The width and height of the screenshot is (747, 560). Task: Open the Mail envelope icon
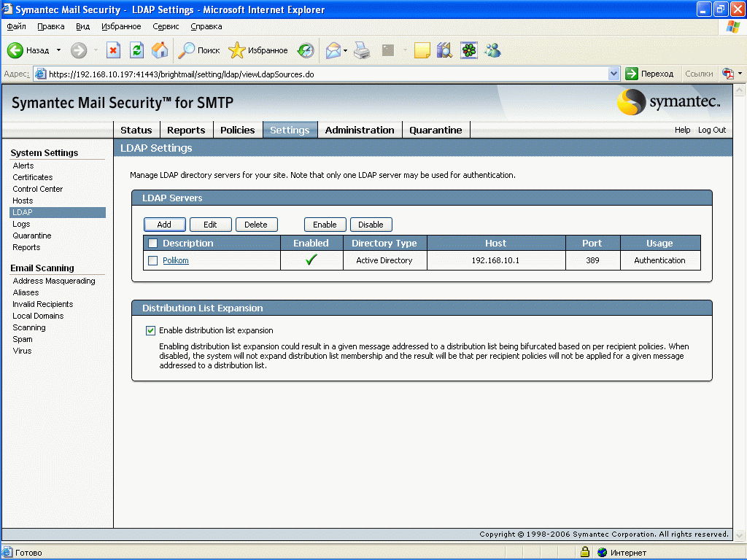click(x=333, y=50)
